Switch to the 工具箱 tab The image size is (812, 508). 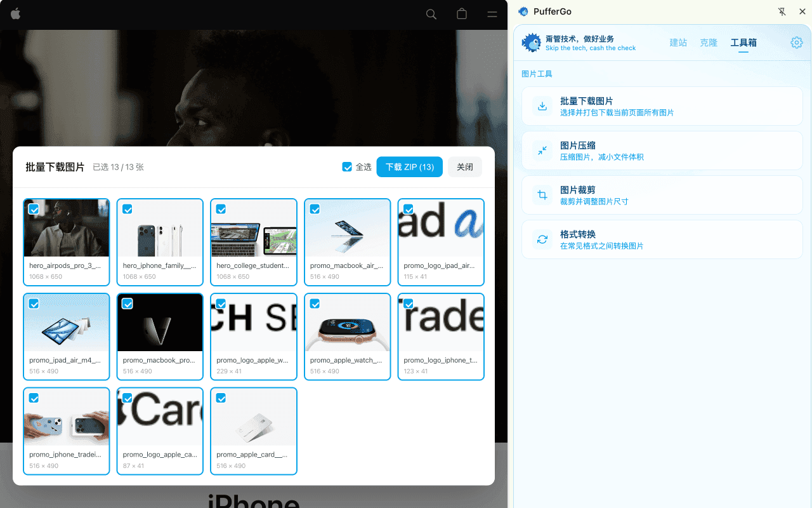point(743,43)
